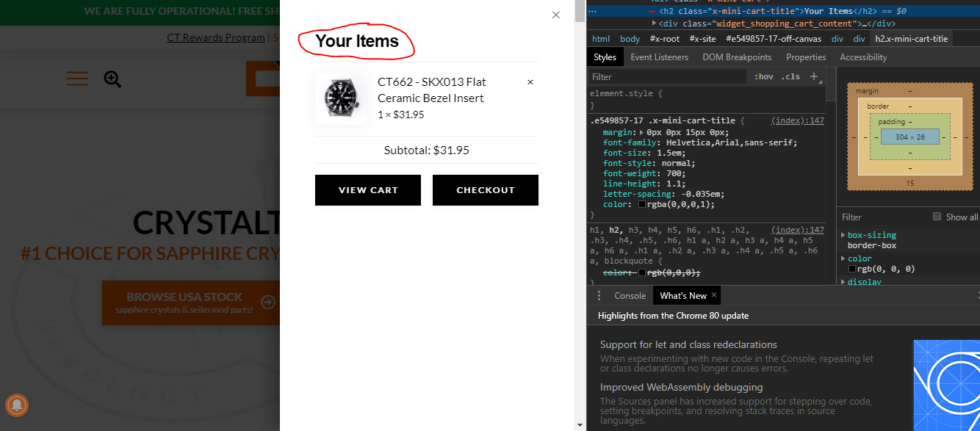Click ellipsis beside selected h2 node
The image size is (980, 431).
pos(592,11)
